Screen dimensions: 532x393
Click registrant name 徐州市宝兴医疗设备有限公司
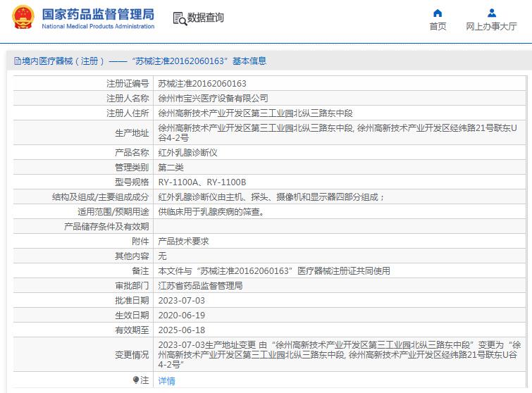(213, 99)
